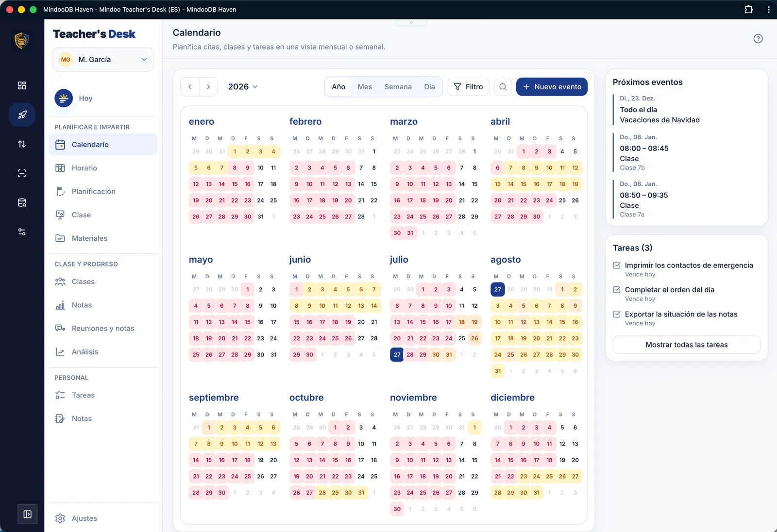Image resolution: width=777 pixels, height=532 pixels.
Task: Select highlighted day 27 in julio
Action: (x=397, y=355)
